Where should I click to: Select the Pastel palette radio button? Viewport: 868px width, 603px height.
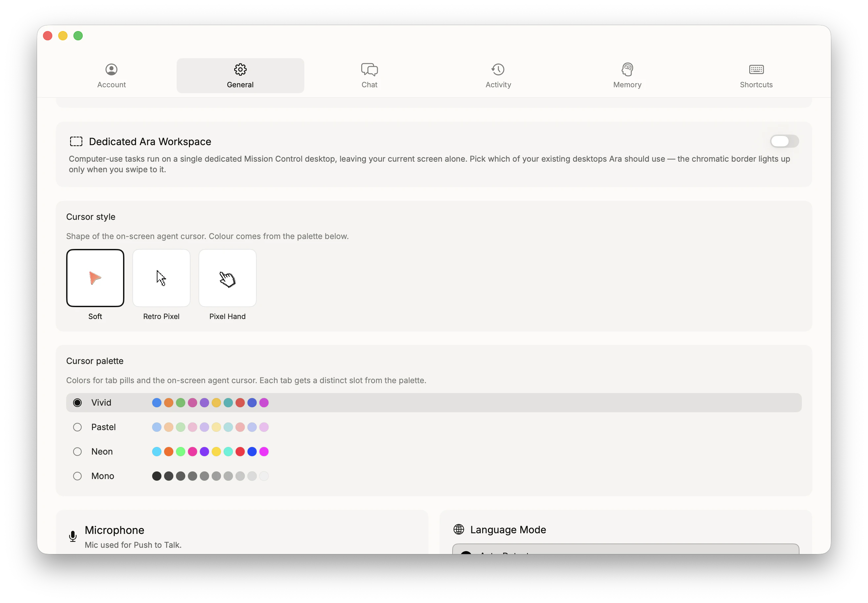click(x=77, y=427)
